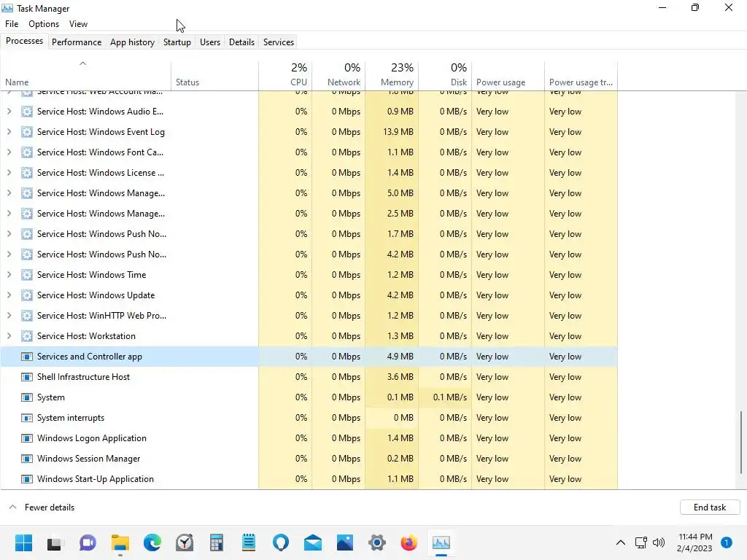Screen dimensions: 747x560
Task: Launch Microsoft Edge from the taskbar
Action: [x=152, y=542]
